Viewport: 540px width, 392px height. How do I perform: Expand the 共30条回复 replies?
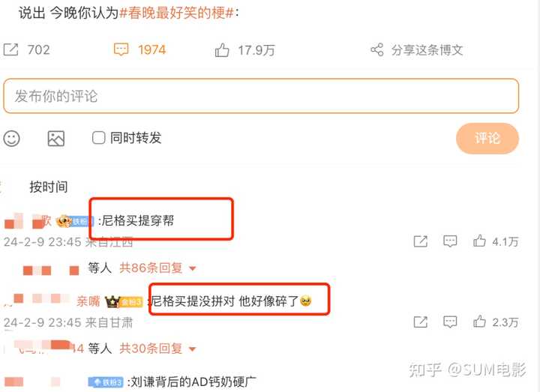click(x=157, y=349)
